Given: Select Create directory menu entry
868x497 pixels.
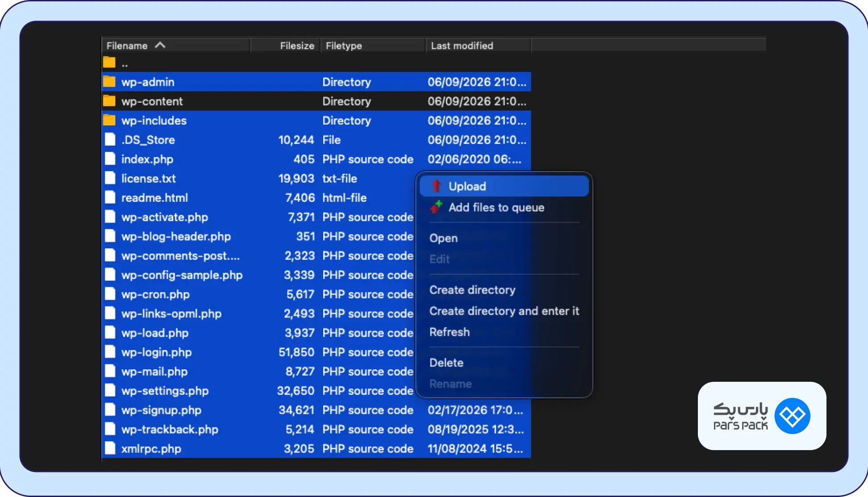Looking at the screenshot, I should (504, 290).
